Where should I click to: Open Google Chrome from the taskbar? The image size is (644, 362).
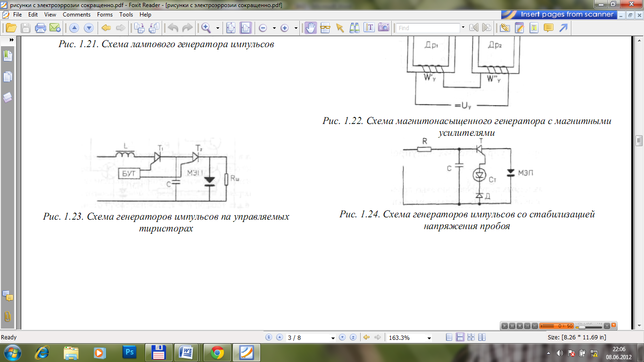pyautogui.click(x=217, y=353)
